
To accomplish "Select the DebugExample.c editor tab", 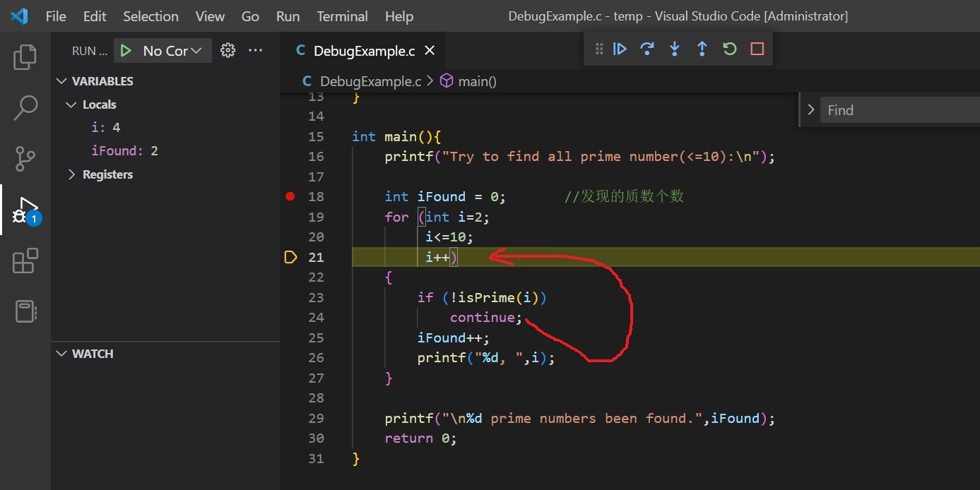I will [363, 51].
